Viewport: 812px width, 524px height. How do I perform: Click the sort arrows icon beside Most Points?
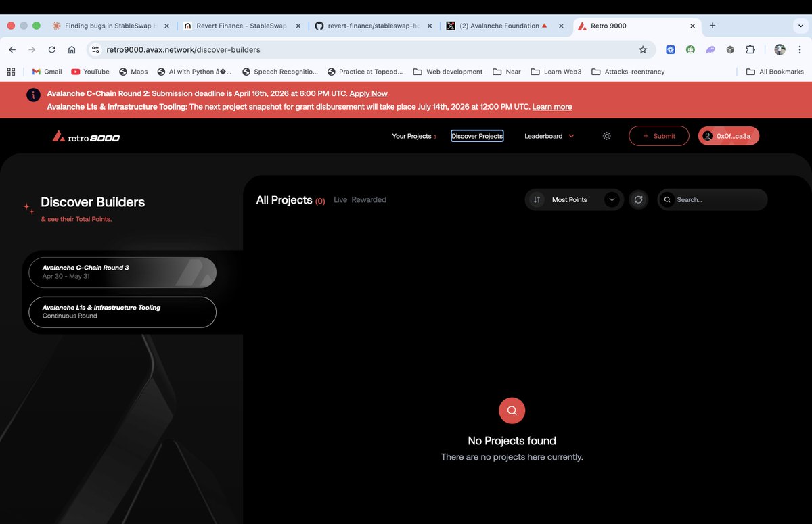pyautogui.click(x=537, y=199)
